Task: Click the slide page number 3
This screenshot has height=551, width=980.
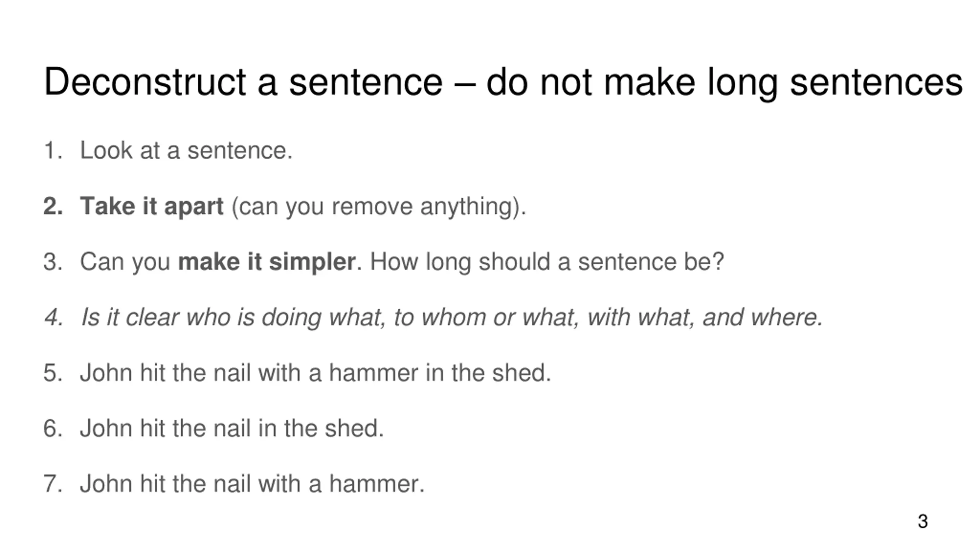Action: point(923,522)
